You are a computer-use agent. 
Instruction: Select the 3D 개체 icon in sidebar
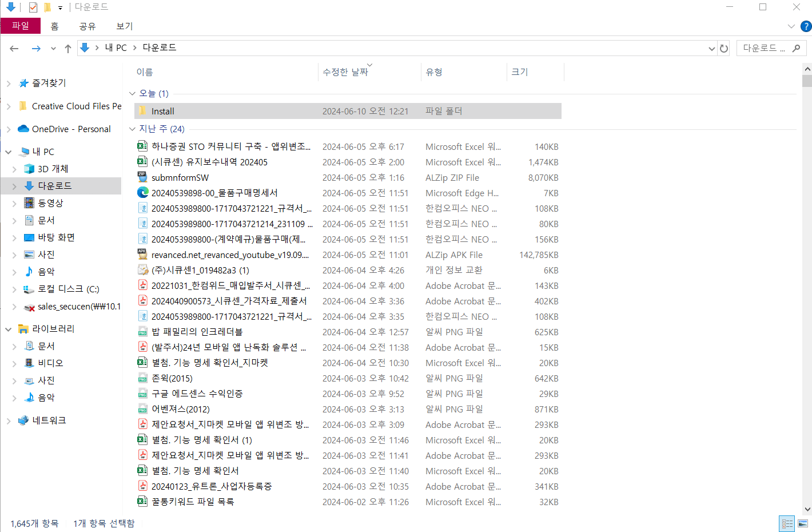(x=29, y=169)
